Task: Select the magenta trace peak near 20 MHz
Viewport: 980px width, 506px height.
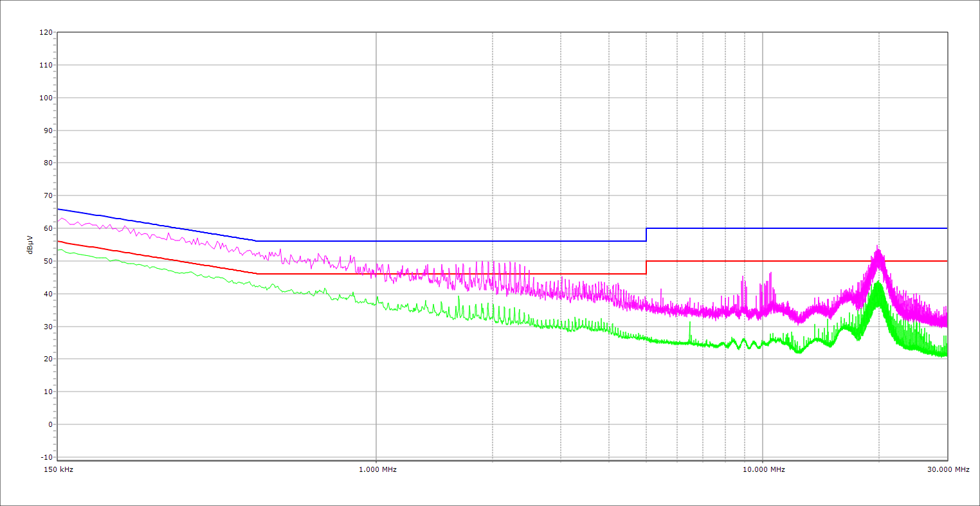Action: pos(878,248)
